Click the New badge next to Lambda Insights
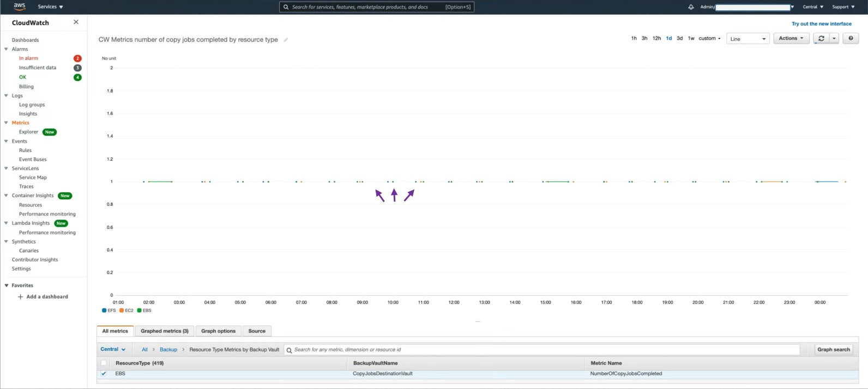 [61, 223]
